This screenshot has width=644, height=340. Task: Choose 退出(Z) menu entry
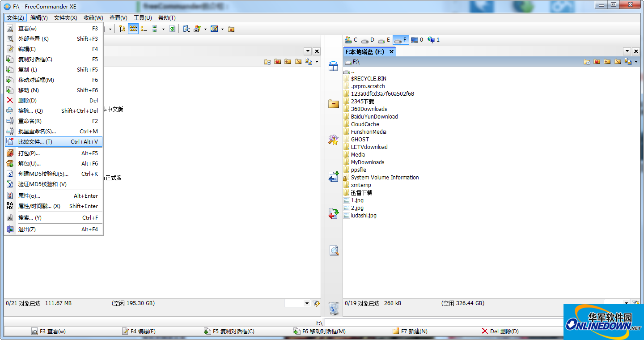(54, 229)
